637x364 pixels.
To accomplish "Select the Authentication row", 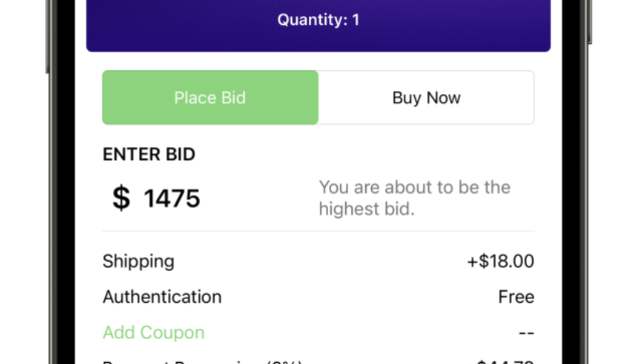I will click(161, 297).
